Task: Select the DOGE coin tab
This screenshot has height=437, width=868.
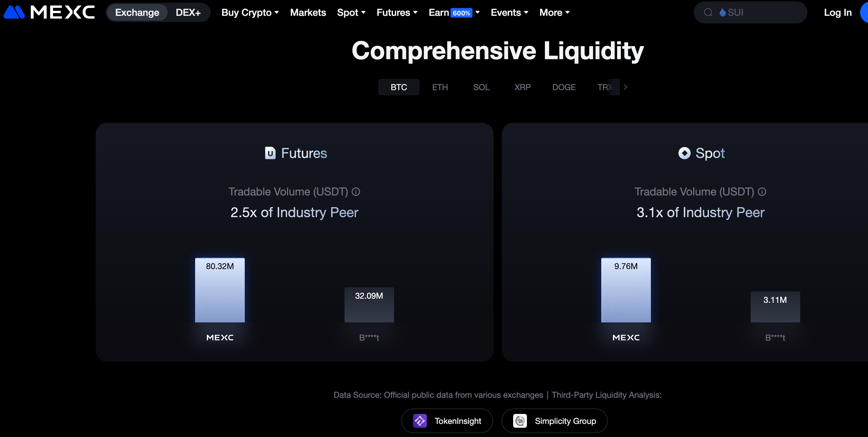Action: point(564,87)
